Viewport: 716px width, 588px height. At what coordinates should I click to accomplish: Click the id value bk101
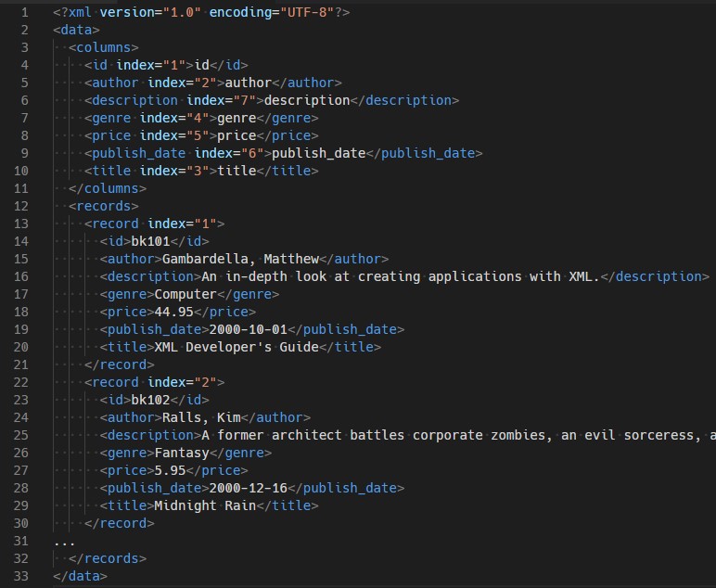pyautogui.click(x=150, y=241)
